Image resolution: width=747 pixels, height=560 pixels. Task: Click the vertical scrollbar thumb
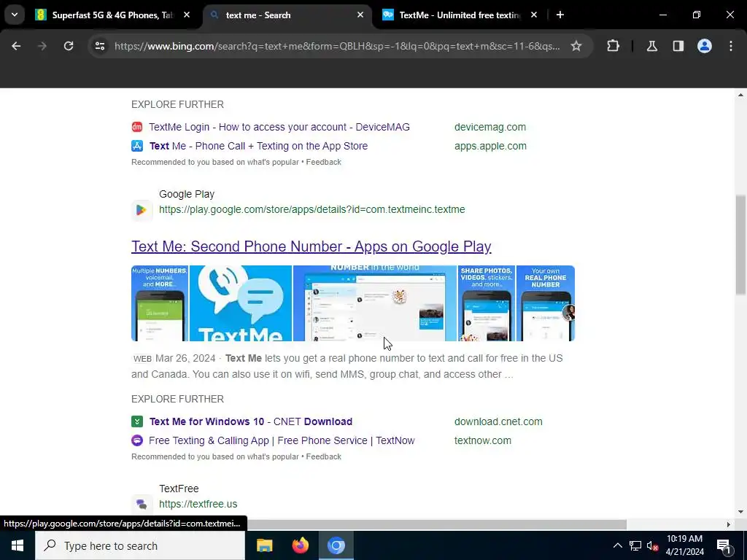[x=740, y=244]
